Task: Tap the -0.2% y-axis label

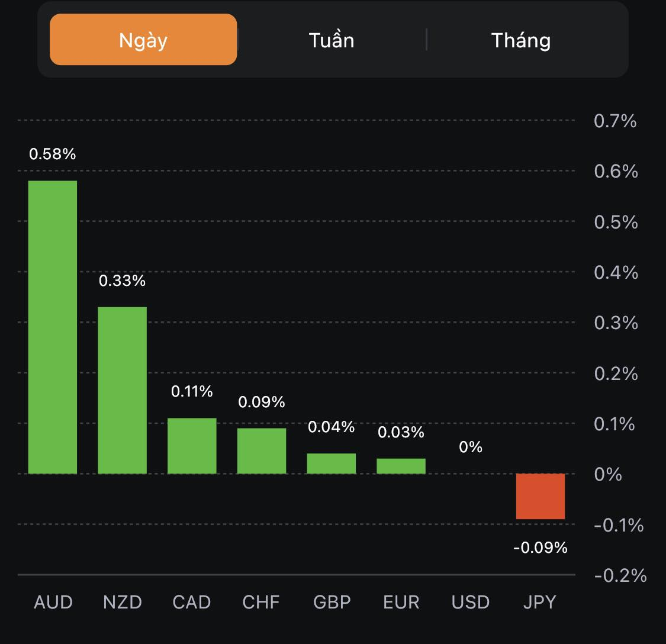Action: tap(620, 575)
